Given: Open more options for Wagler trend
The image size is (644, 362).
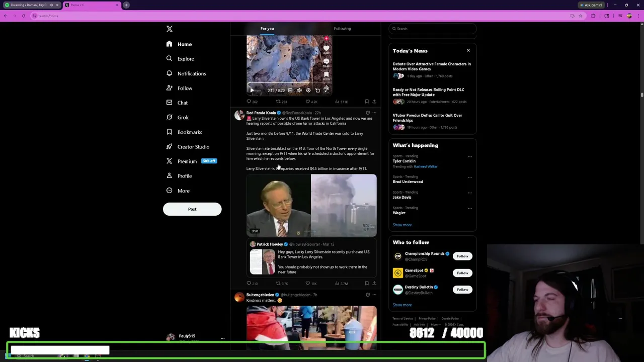Looking at the screenshot, I should (x=470, y=208).
